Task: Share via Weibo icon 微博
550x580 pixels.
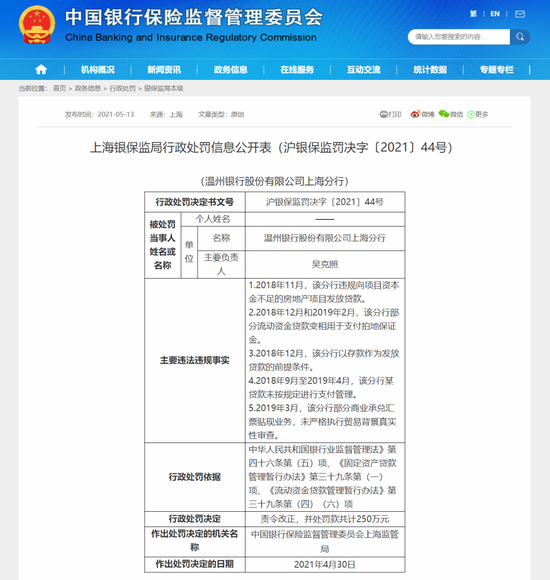Action: [x=422, y=114]
